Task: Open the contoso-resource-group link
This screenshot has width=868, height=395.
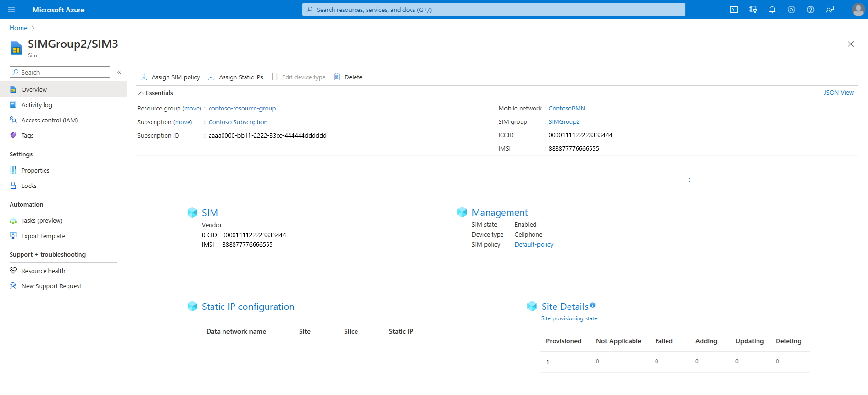Action: click(x=242, y=109)
